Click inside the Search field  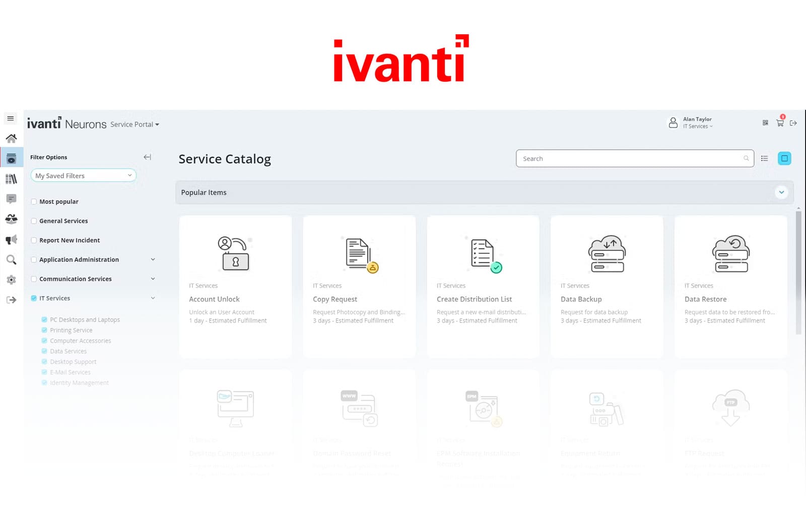pyautogui.click(x=604, y=158)
